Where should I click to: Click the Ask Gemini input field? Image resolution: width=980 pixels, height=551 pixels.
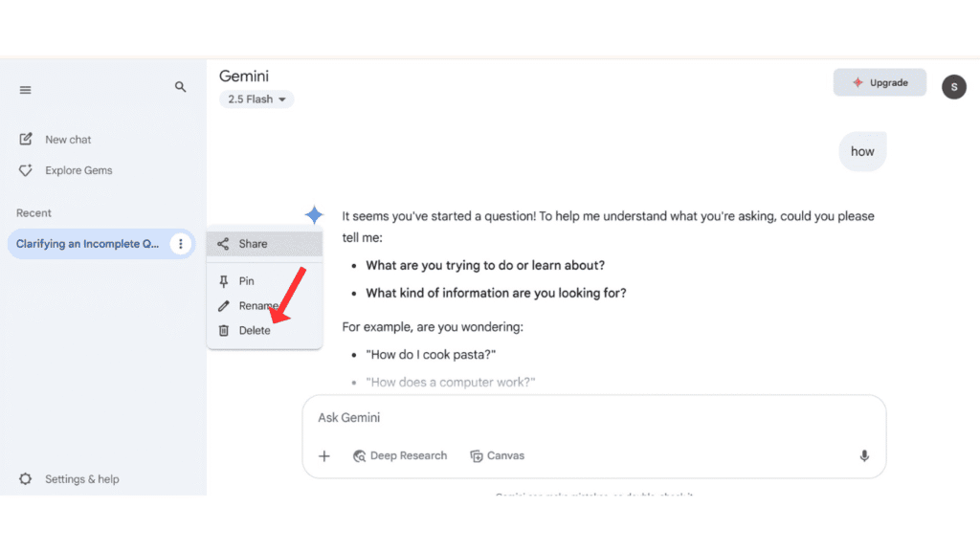pos(479,417)
